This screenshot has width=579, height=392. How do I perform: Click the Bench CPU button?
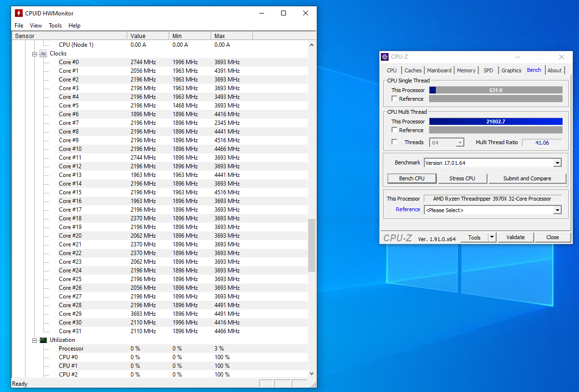(412, 178)
